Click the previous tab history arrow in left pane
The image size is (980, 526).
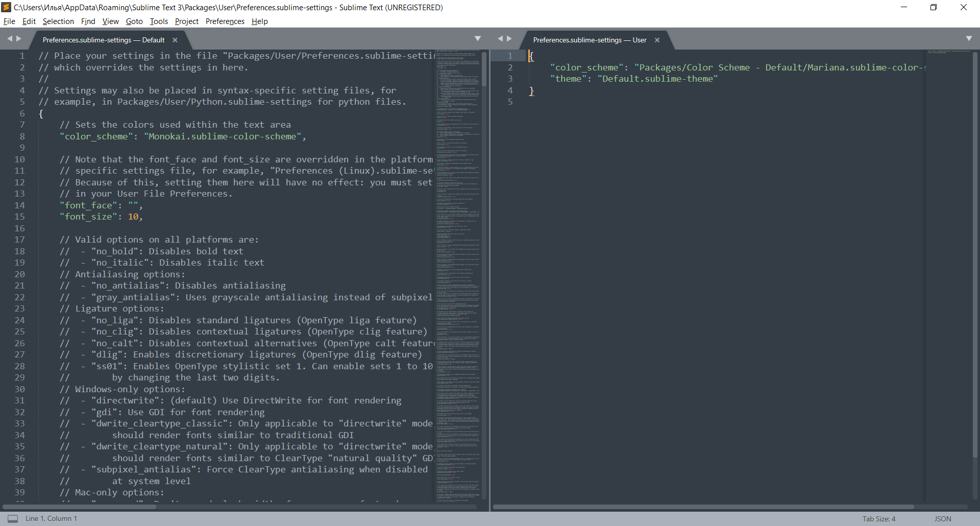[10, 38]
